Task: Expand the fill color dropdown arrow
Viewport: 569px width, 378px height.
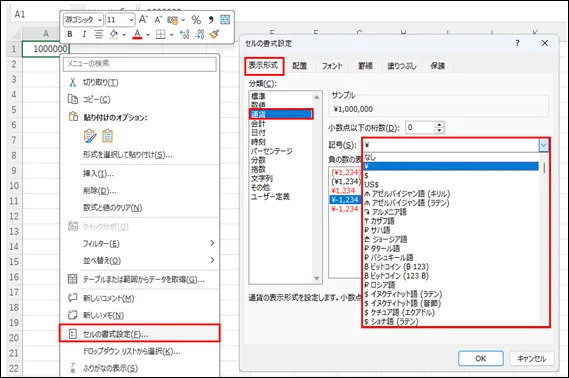Action: click(x=124, y=35)
